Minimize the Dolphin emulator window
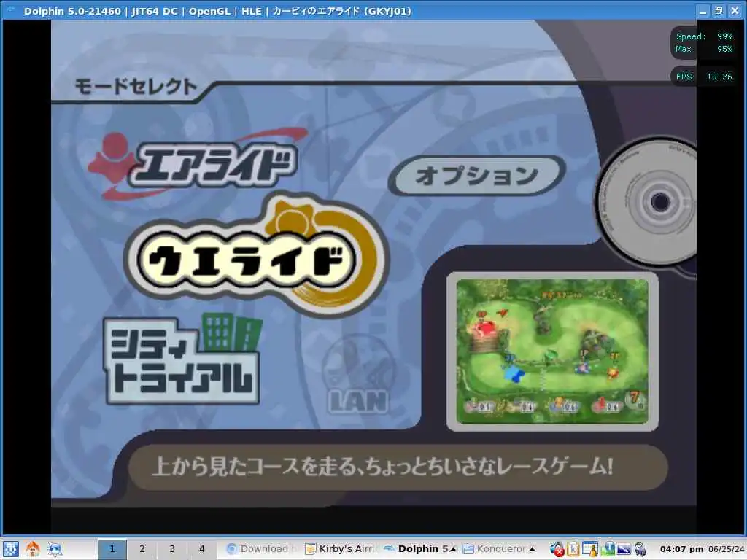 (703, 11)
